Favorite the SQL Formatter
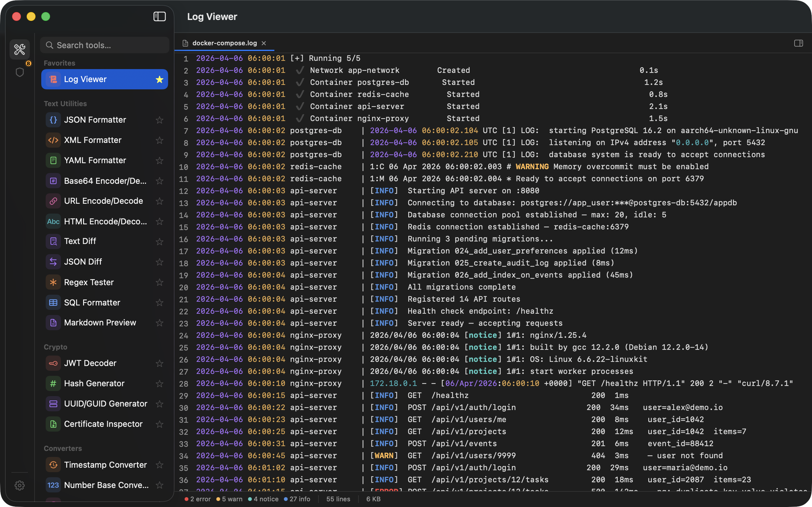Screen dimensions: 812x507 point(160,302)
